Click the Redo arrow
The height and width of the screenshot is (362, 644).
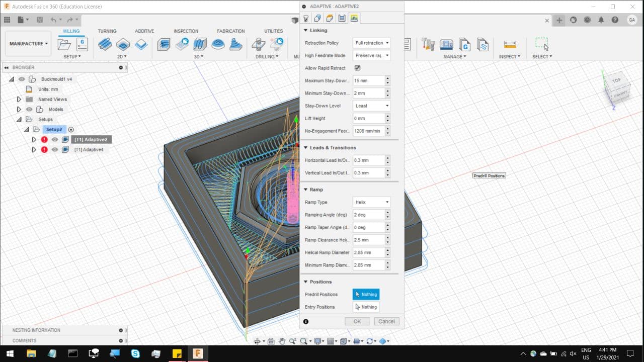coord(70,20)
